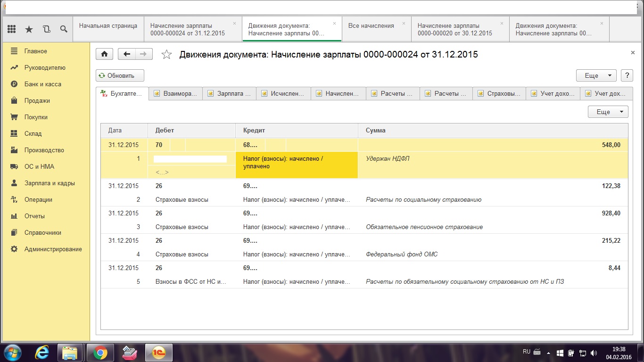Open the sections menu grid icon
Viewport: 644px width, 362px height.
click(x=12, y=29)
